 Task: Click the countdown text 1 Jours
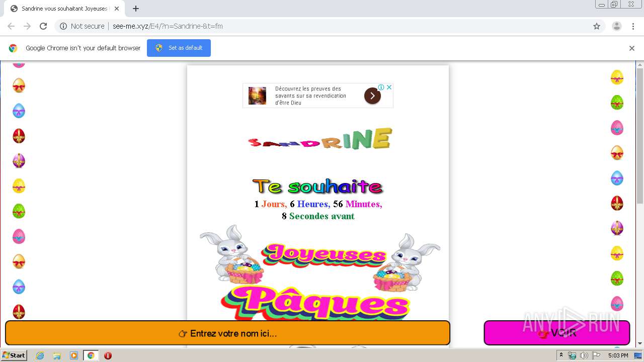coord(270,204)
